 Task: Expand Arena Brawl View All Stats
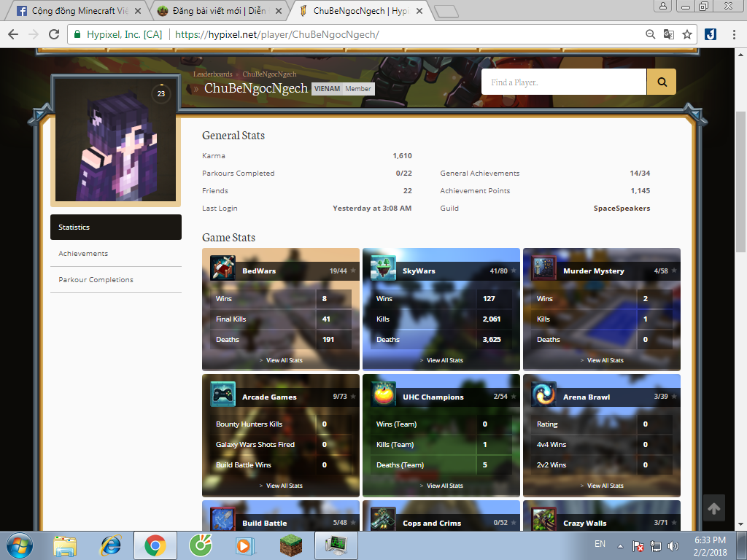602,486
